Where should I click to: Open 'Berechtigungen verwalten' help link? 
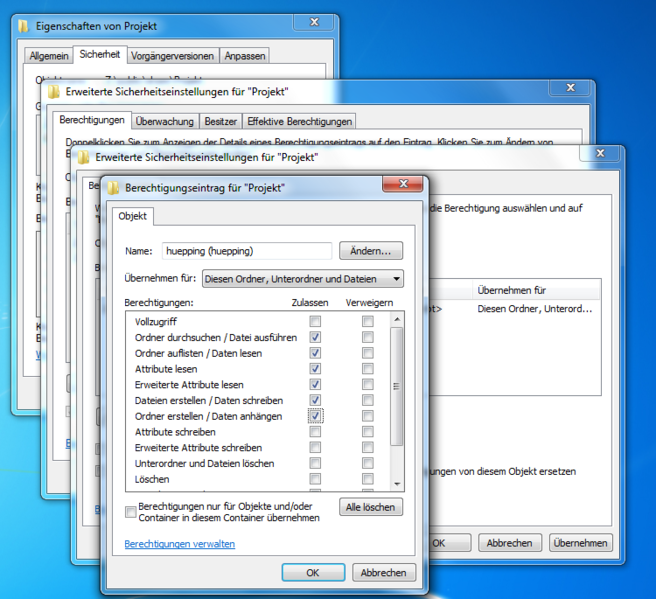180,544
